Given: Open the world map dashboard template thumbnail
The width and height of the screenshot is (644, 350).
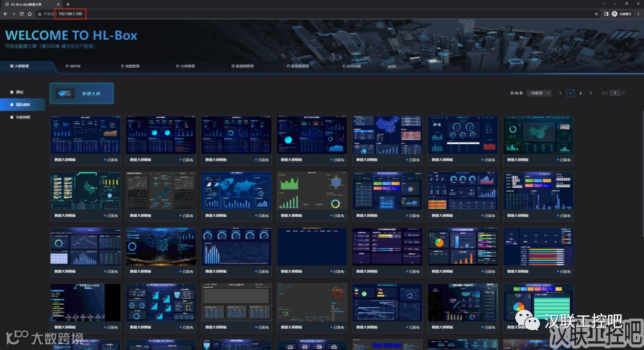Looking at the screenshot, I should pos(236,191).
